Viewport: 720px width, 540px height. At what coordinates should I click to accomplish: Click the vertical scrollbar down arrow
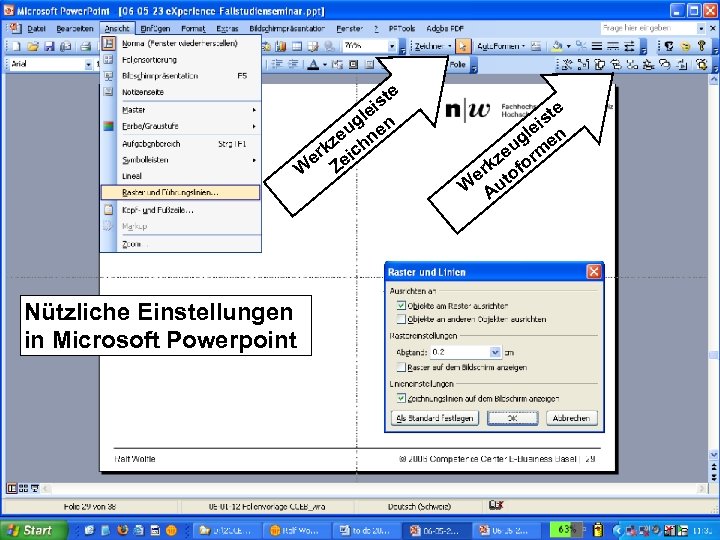point(713,455)
